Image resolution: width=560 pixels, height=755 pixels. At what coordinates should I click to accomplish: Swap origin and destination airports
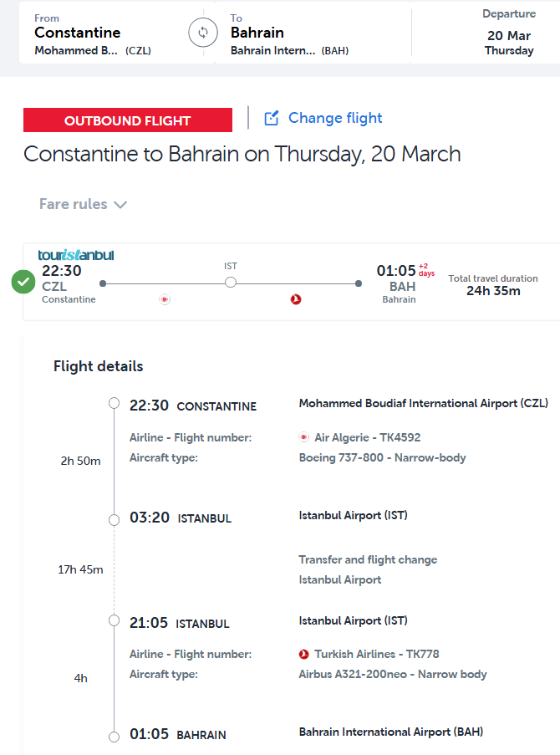click(x=202, y=33)
